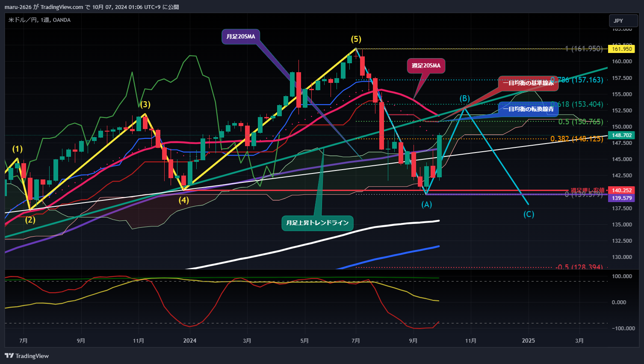Click the yellow 161.950 price tag

pyautogui.click(x=622, y=49)
